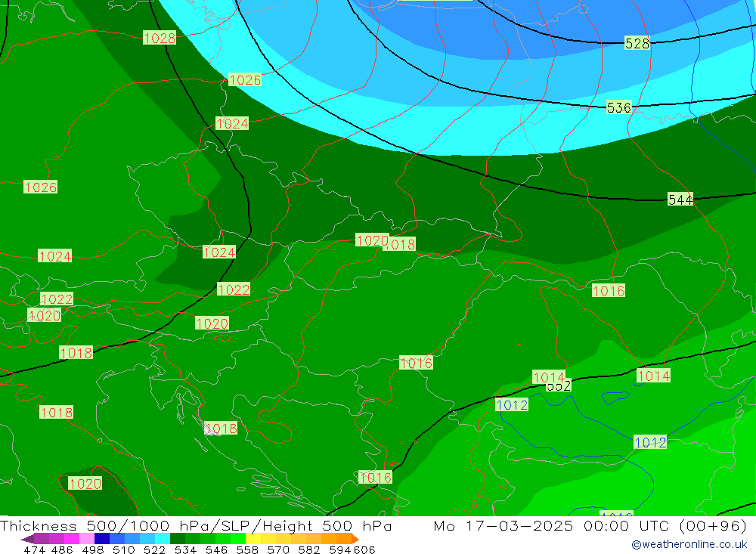756x554 pixels.
Task: Select the 544 height contour label
Action: (x=680, y=199)
